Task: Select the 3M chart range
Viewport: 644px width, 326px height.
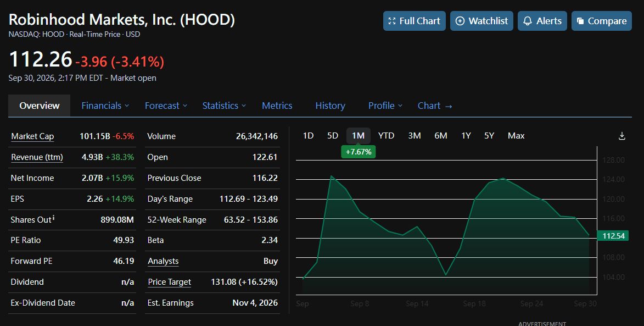Action: point(415,136)
